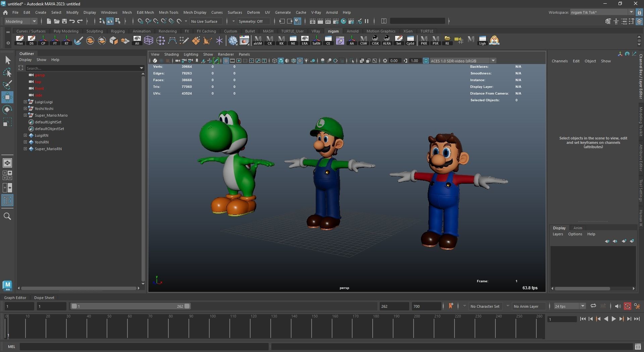This screenshot has height=352, width=644.
Task: Click the new scene icon
Action: pyautogui.click(x=49, y=21)
